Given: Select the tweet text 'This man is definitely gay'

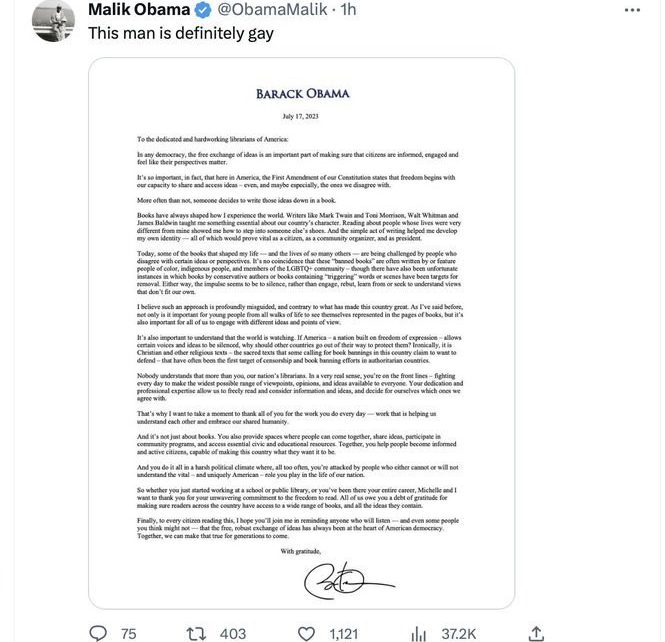Looking at the screenshot, I should (x=180, y=33).
